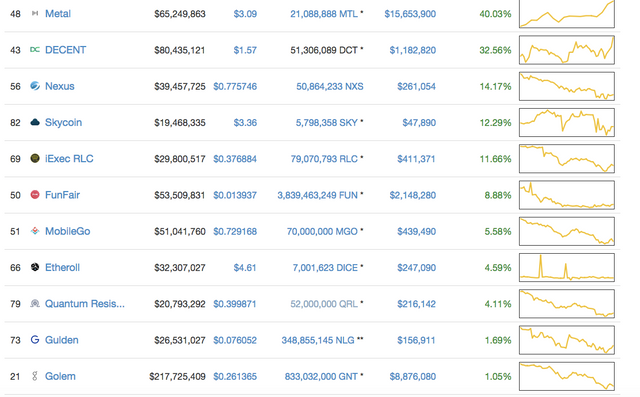Click Golem volume $8,876,080
Viewport: 640px width, 397px height.
click(x=413, y=377)
